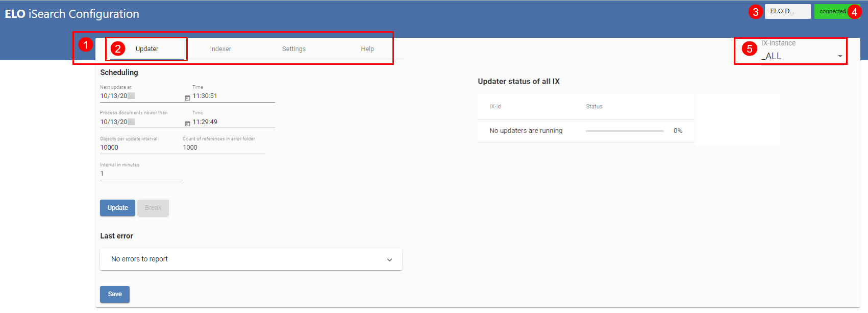Edit the Next update at date field
Image resolution: width=868 pixels, height=313 pixels.
pyautogui.click(x=141, y=96)
